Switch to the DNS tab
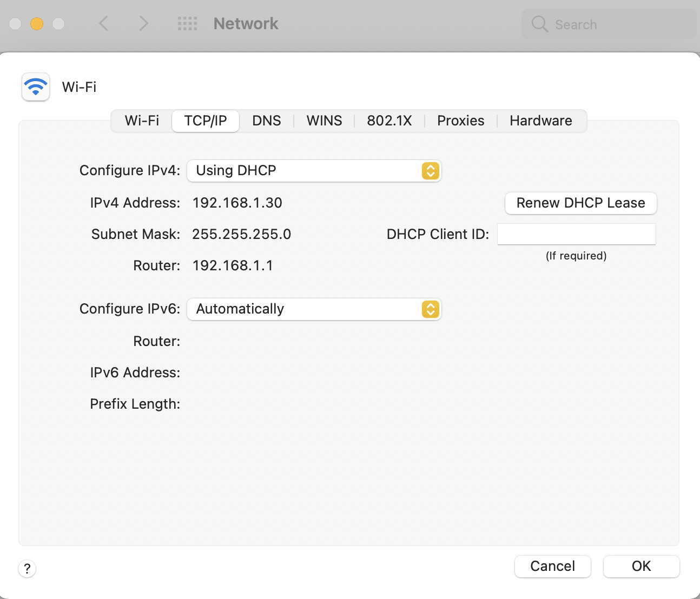The width and height of the screenshot is (700, 599). coord(267,121)
